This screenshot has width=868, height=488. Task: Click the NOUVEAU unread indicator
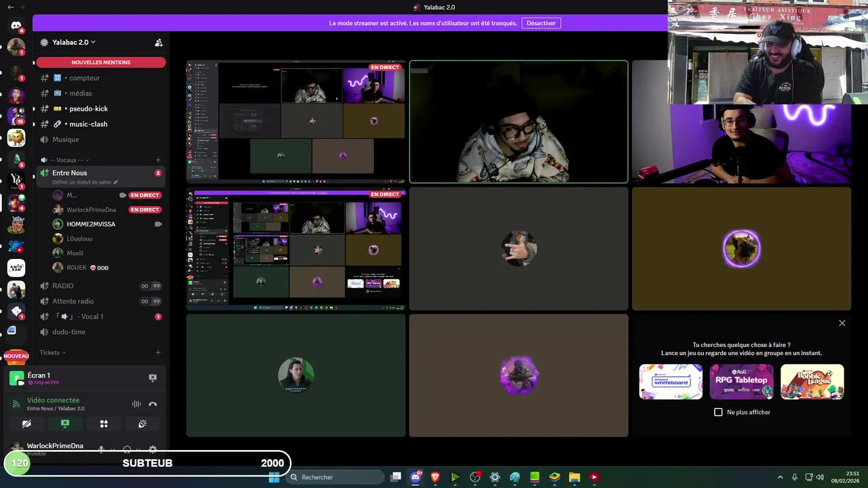16,356
